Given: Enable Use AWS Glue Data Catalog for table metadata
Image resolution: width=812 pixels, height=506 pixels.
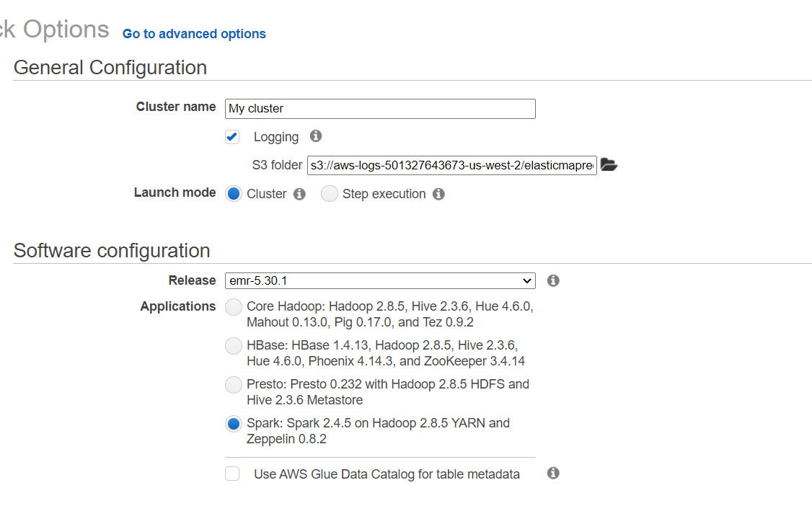Looking at the screenshot, I should [x=233, y=474].
